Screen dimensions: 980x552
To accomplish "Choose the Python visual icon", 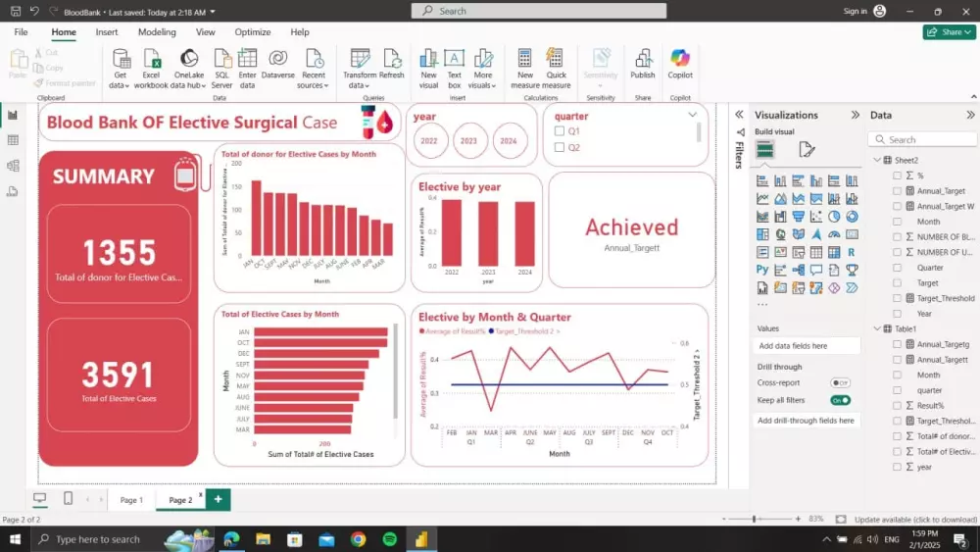I will (761, 270).
